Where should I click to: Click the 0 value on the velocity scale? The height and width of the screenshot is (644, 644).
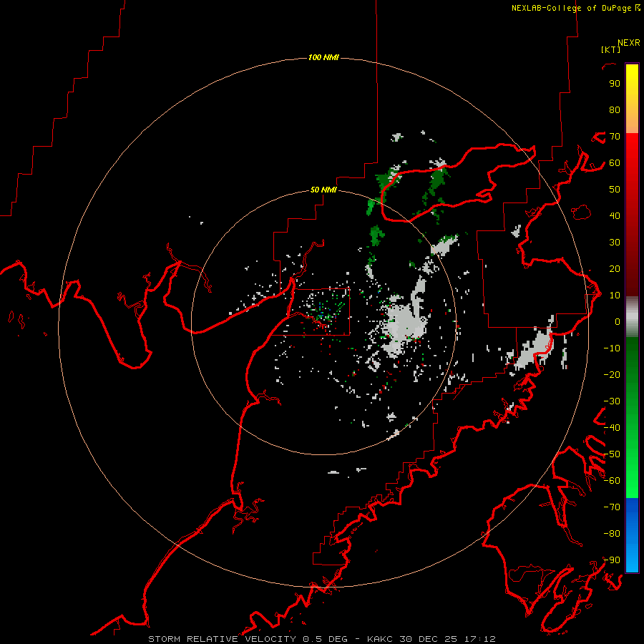coord(618,322)
